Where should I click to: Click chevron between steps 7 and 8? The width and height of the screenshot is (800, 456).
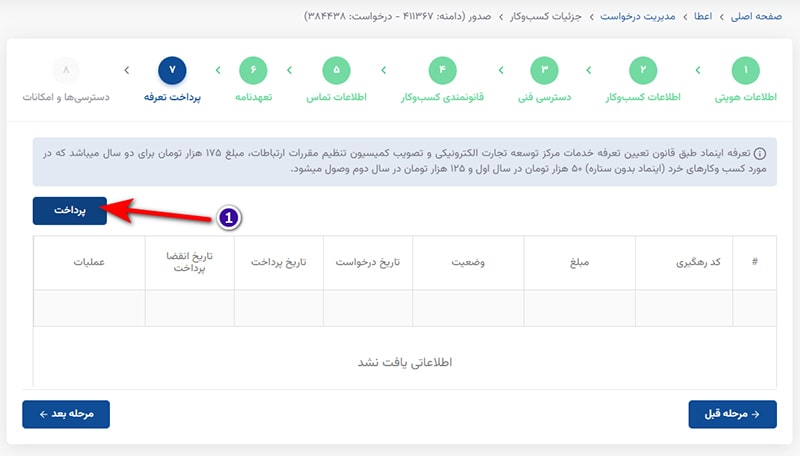[127, 70]
